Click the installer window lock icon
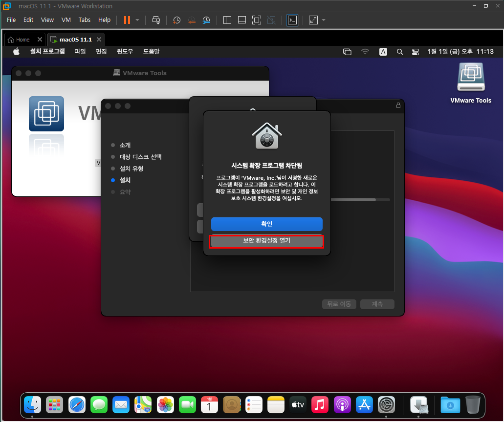The image size is (504, 422). pyautogui.click(x=398, y=105)
